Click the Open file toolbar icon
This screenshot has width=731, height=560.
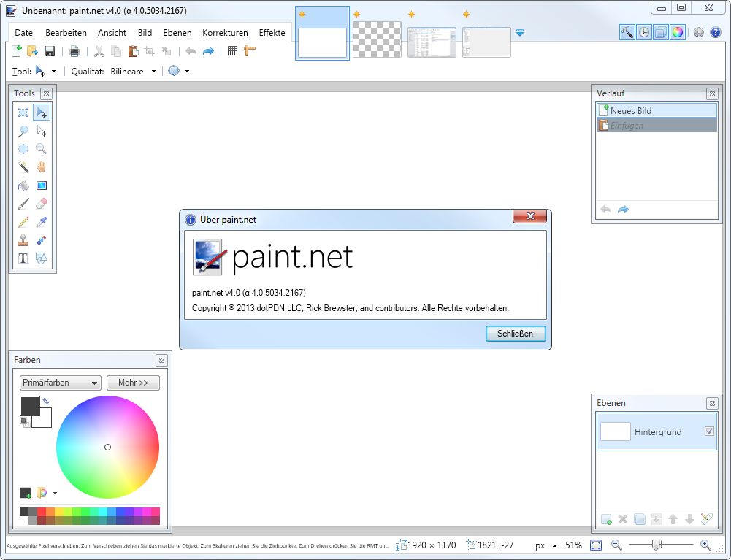point(32,51)
